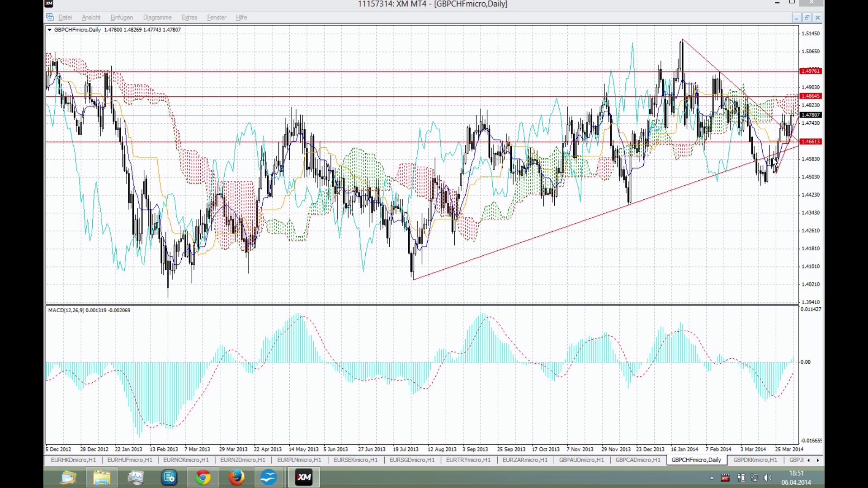Click the red 1.49761 price level label
The width and height of the screenshot is (868, 488).
point(811,71)
